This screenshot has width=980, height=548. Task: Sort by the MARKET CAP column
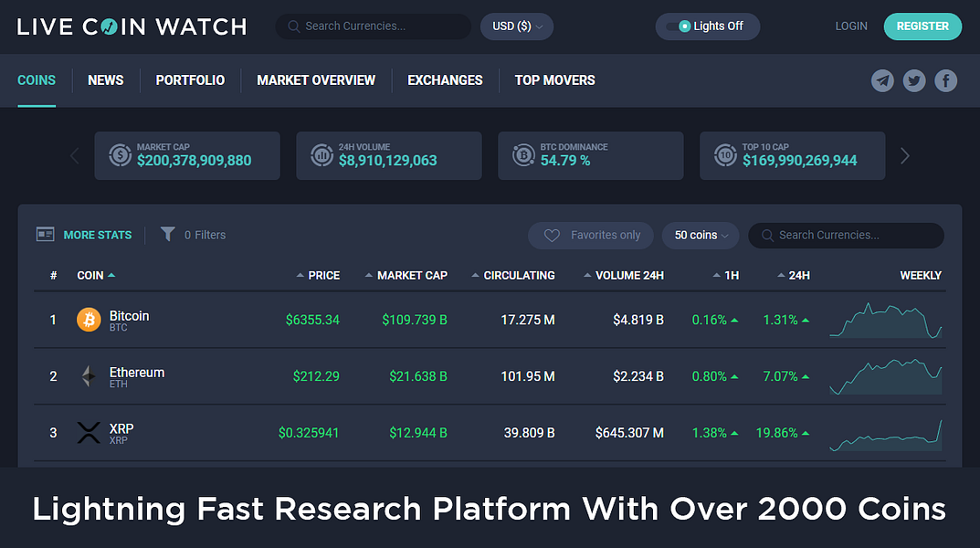[406, 276]
